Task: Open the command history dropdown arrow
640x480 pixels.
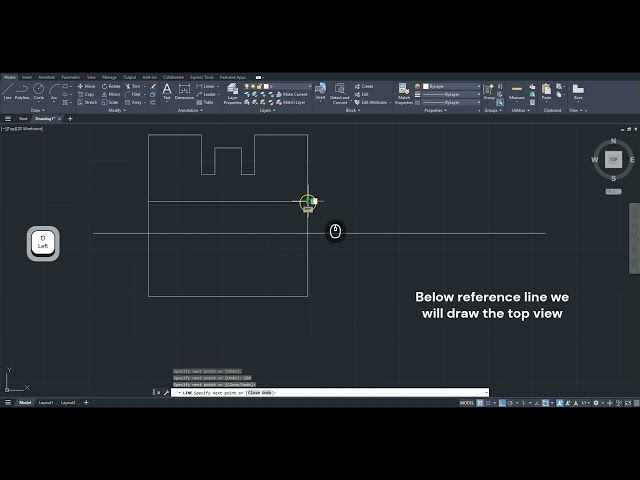Action: tap(486, 393)
